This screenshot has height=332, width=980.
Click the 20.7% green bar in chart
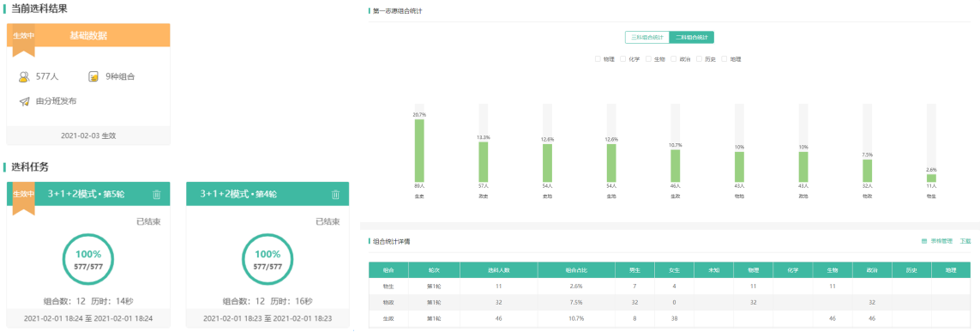(x=419, y=150)
